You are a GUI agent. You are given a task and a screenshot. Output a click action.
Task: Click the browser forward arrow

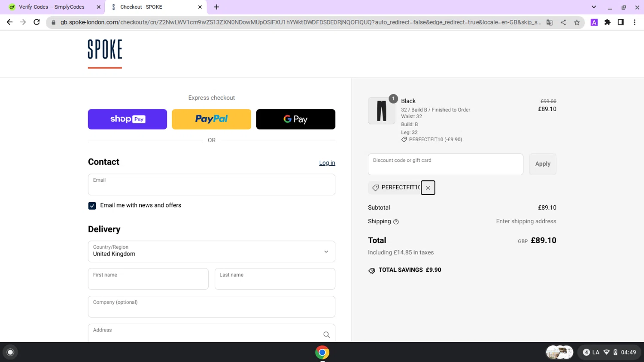[x=23, y=22]
